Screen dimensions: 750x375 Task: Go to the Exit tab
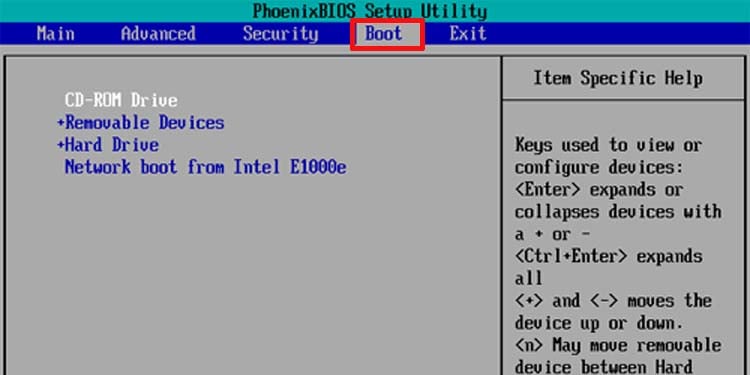(x=468, y=34)
